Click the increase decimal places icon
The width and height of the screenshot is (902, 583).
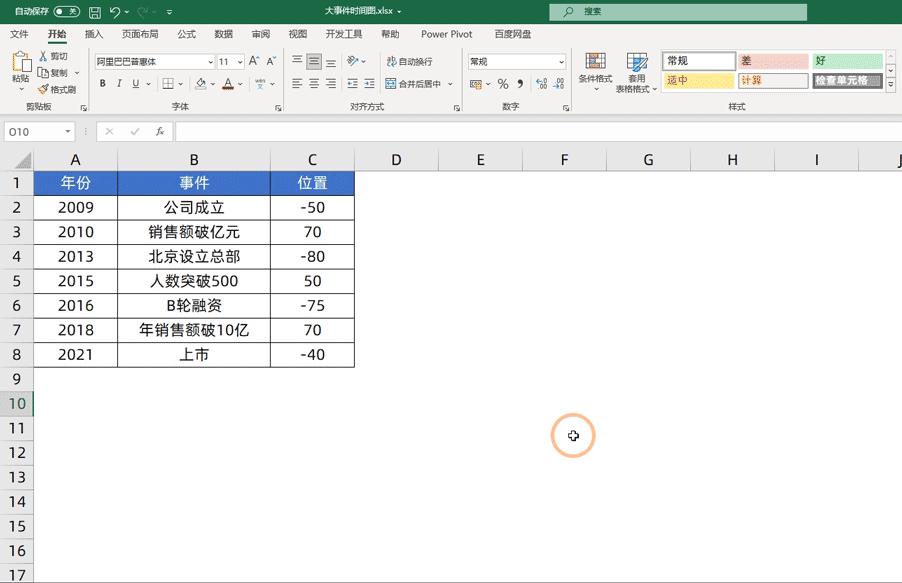(x=540, y=83)
